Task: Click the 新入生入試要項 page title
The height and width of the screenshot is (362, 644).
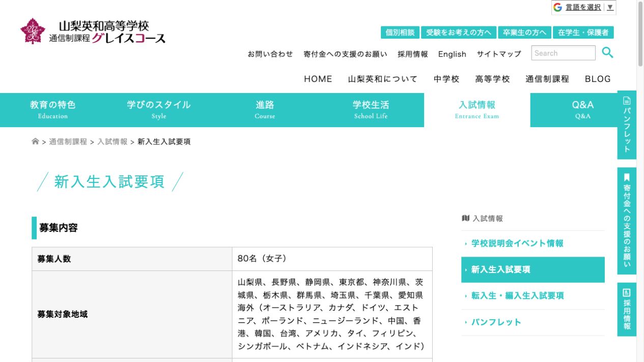Action: [x=109, y=182]
